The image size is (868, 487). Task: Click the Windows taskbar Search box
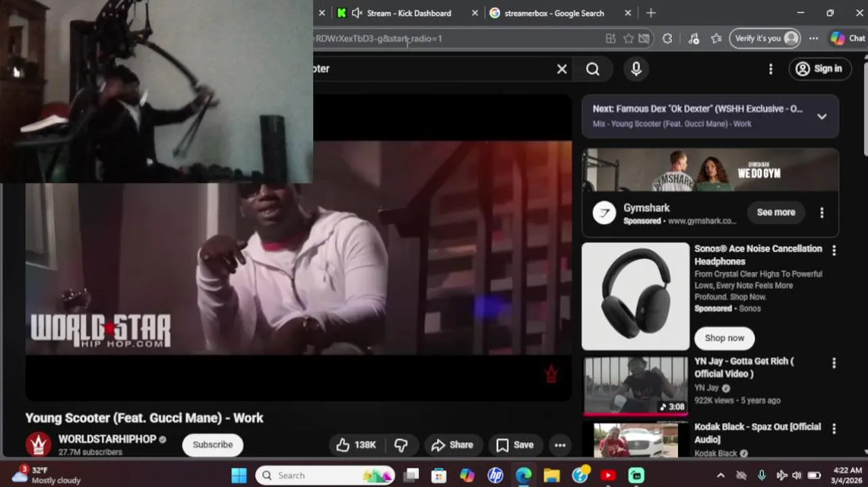click(325, 476)
